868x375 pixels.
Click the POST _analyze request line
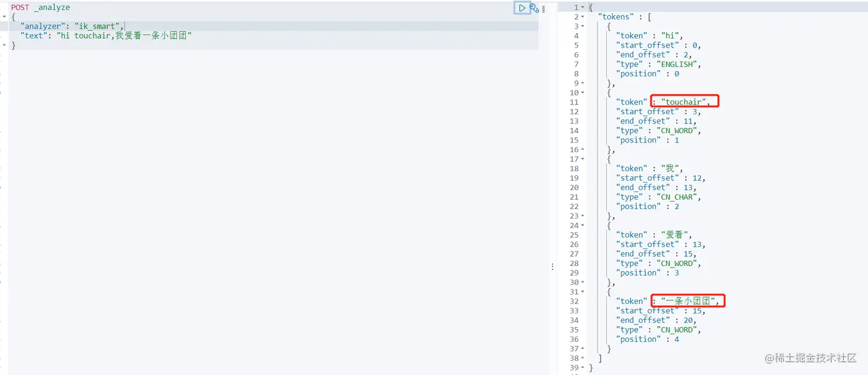click(41, 7)
